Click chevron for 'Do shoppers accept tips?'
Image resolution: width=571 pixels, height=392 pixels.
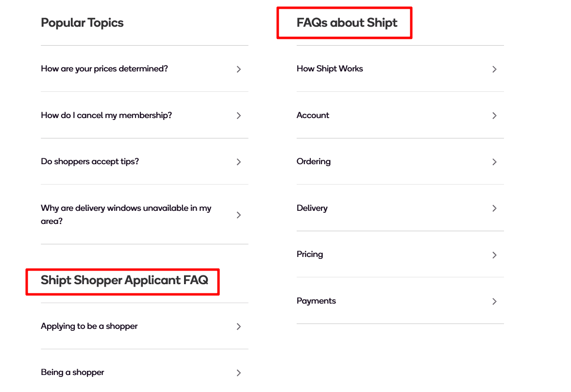click(x=239, y=162)
